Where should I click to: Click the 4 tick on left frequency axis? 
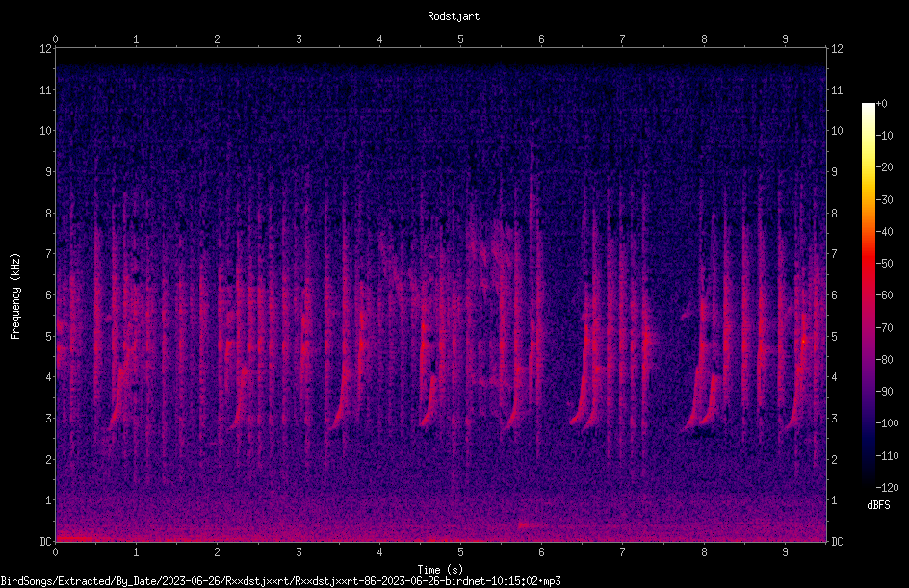point(49,377)
